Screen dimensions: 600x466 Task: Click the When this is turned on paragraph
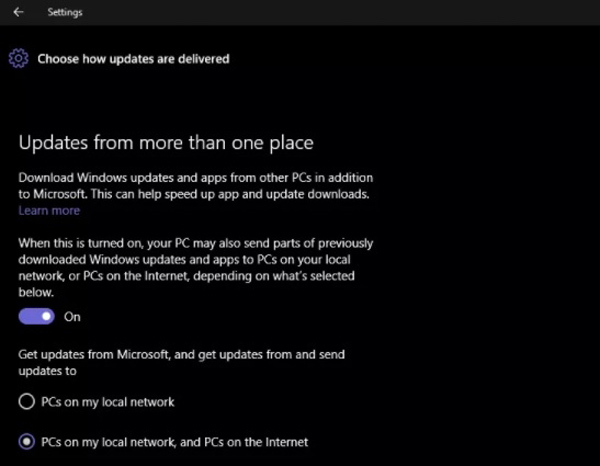(196, 267)
